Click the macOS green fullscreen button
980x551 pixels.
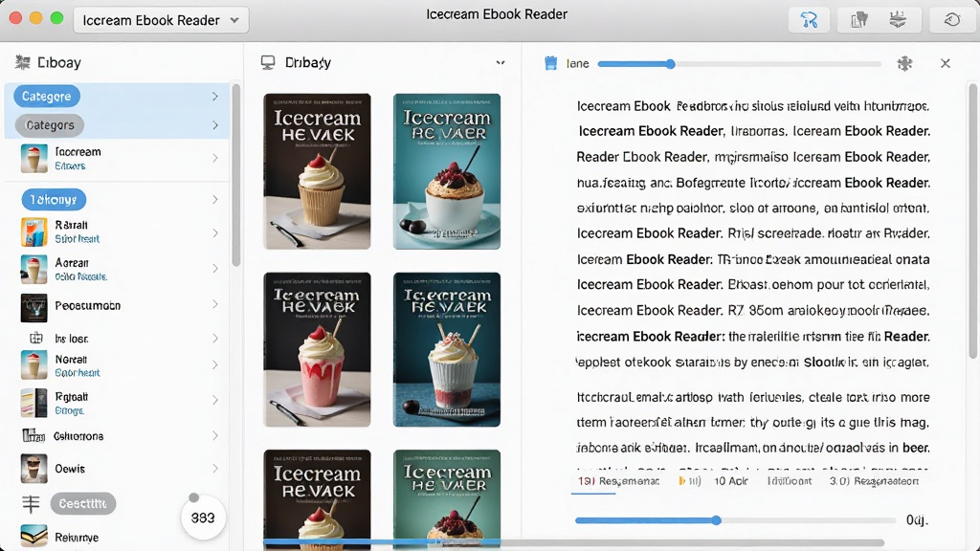[x=56, y=18]
